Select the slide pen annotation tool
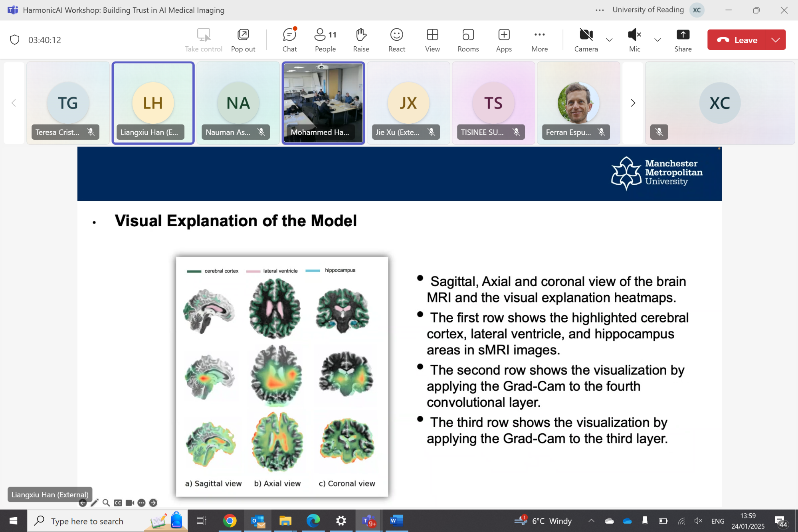The height and width of the screenshot is (532, 798). pyautogui.click(x=94, y=503)
